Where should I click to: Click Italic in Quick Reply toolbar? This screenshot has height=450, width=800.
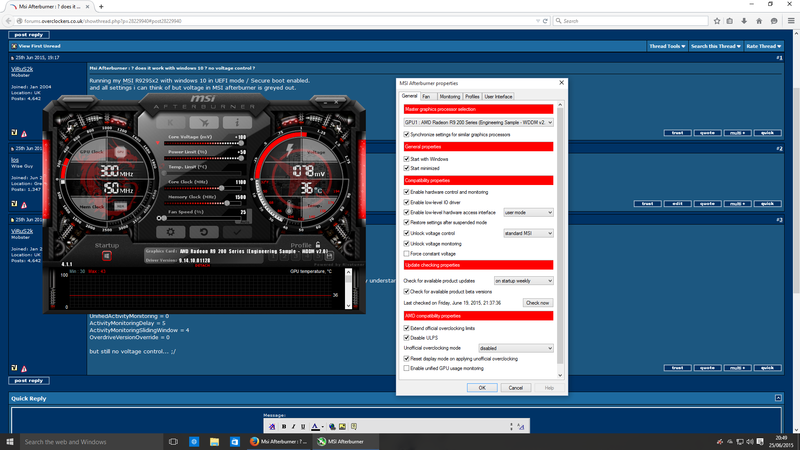293,427
